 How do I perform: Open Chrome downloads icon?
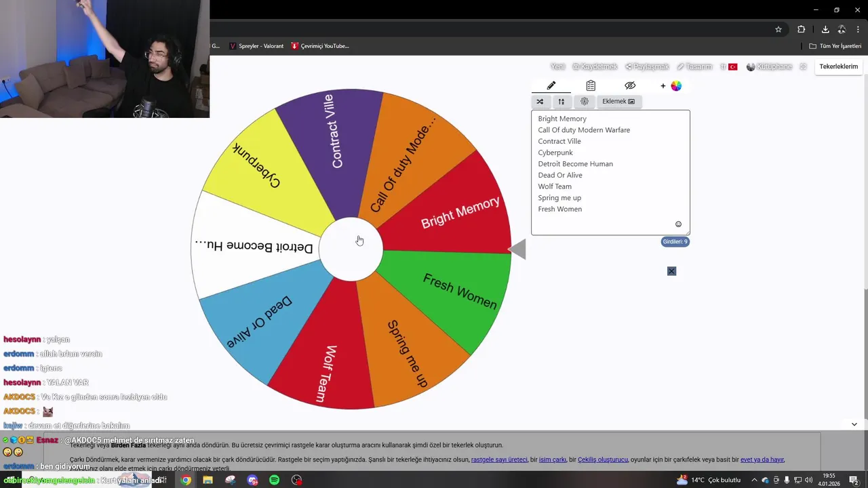[825, 29]
